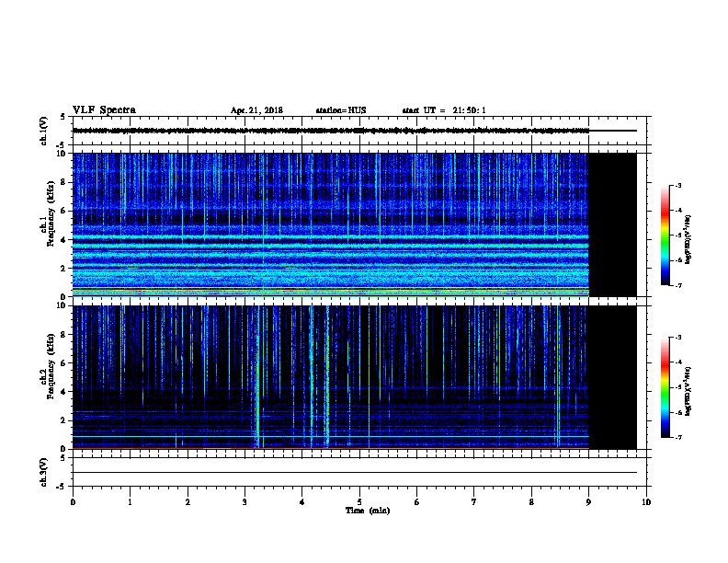Click the "ch.3(V)" axis label at the bottom

[43, 472]
